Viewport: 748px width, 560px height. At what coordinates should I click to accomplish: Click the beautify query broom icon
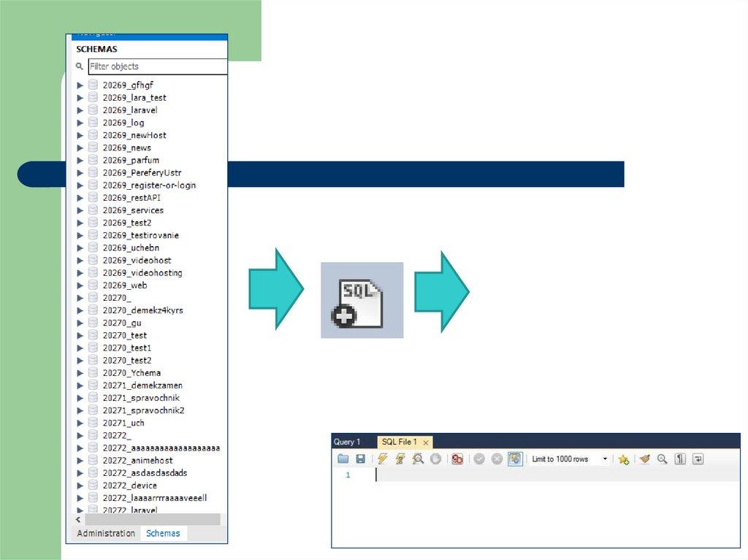click(644, 459)
